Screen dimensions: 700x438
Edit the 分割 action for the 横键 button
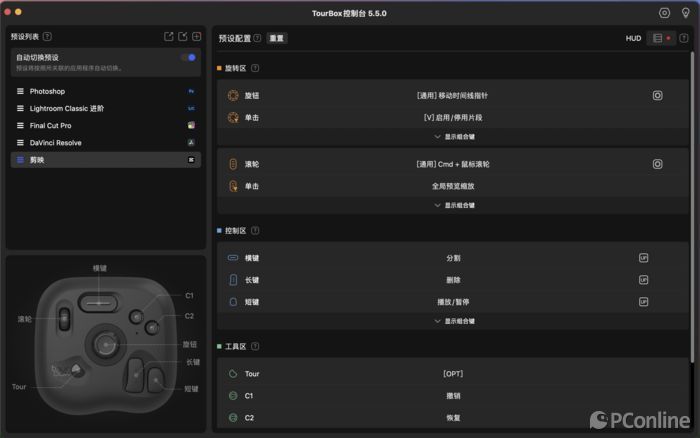point(453,258)
